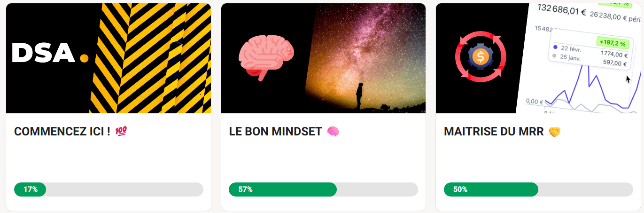
Task: Click the white DSA logo text
Action: tap(43, 53)
